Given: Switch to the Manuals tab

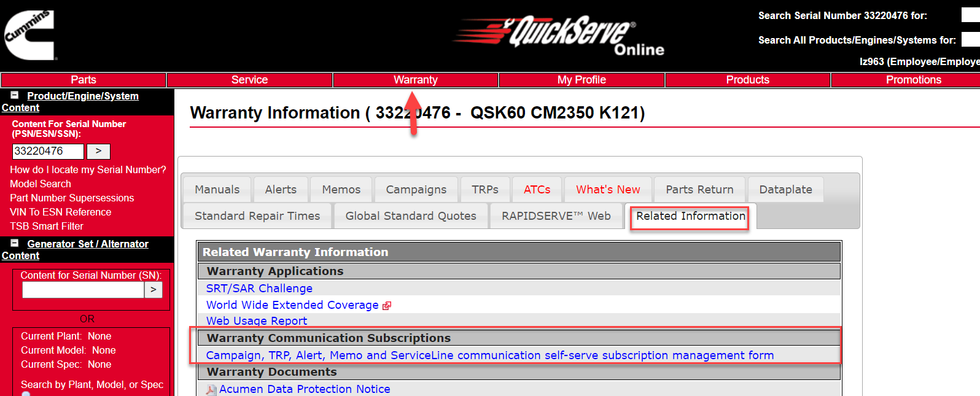Looking at the screenshot, I should click(217, 190).
